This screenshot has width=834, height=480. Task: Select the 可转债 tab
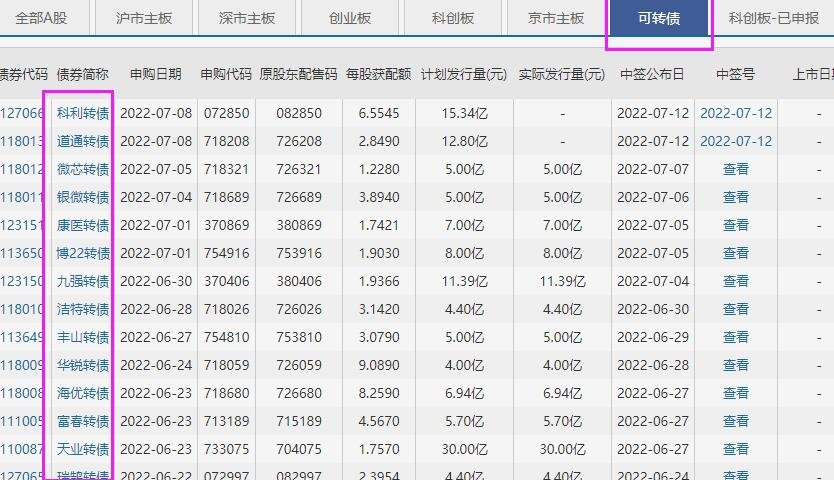coord(659,18)
